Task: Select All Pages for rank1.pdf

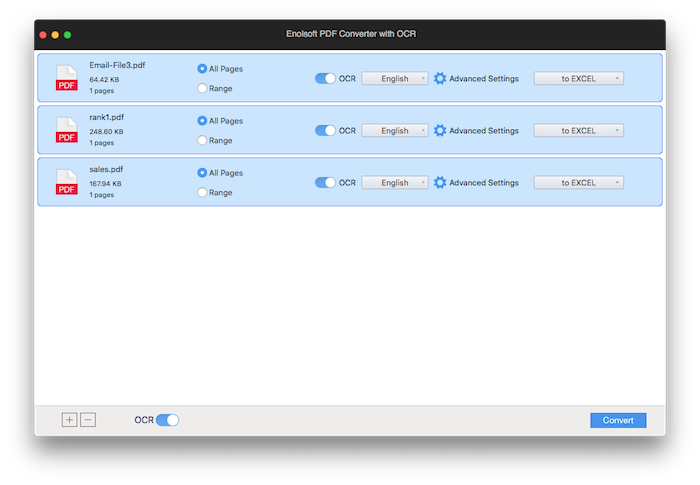Action: tap(202, 121)
